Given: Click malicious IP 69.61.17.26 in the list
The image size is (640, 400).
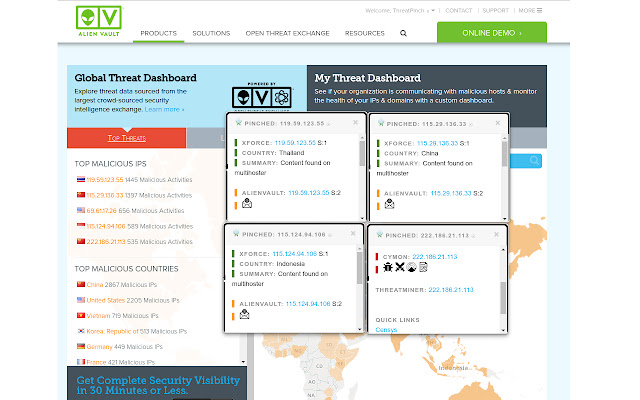Looking at the screenshot, I should point(101,211).
